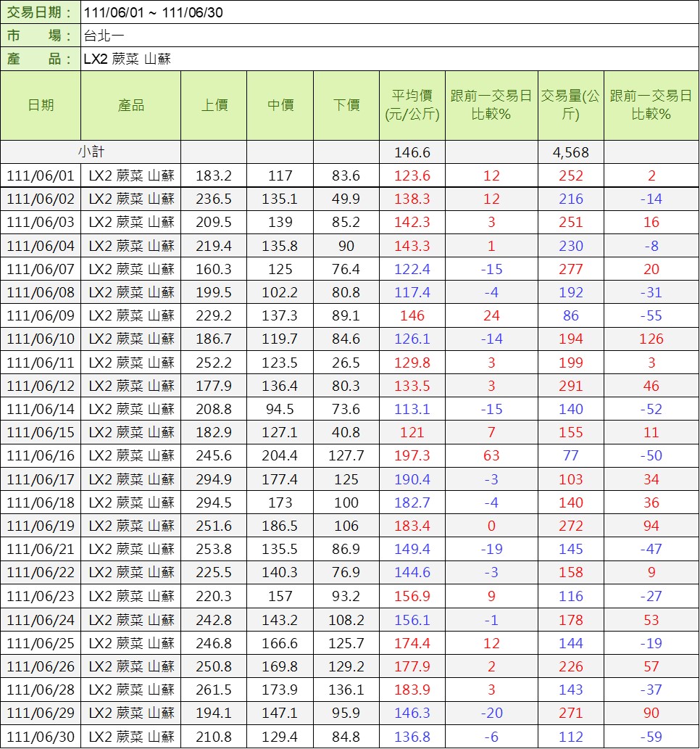The height and width of the screenshot is (749, 700).
Task: Select the 上價 column header
Action: point(214,105)
